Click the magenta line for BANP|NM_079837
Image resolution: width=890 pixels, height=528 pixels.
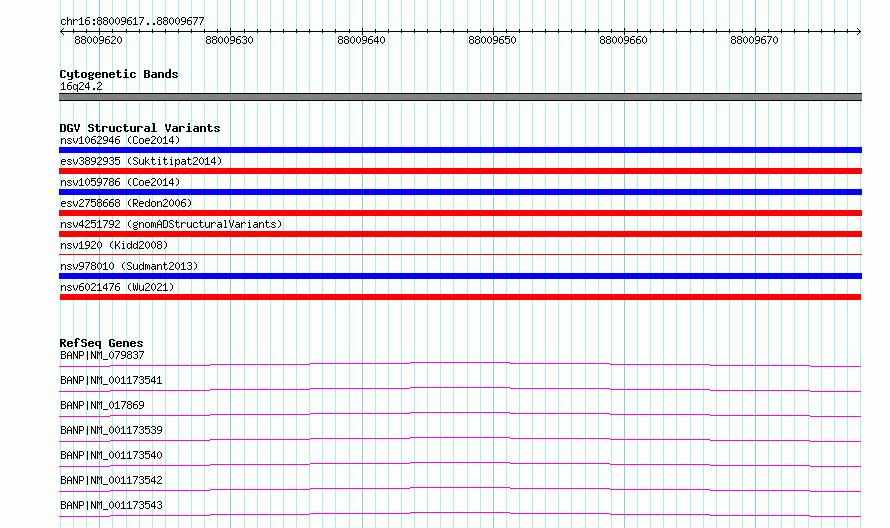click(460, 364)
